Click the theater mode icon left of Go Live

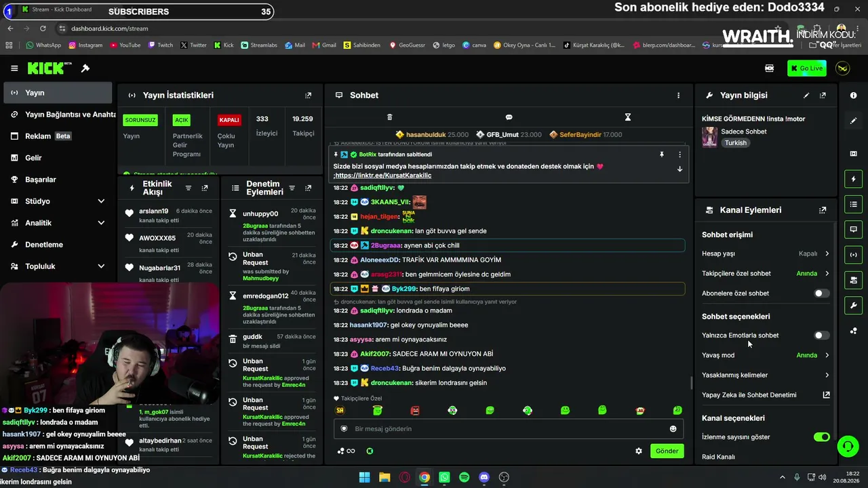tap(769, 68)
